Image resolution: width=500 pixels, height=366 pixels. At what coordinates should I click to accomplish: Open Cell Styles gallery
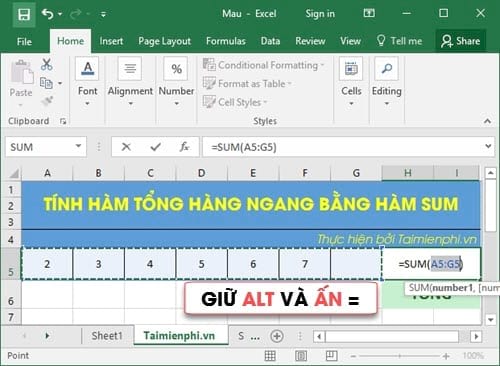point(235,102)
